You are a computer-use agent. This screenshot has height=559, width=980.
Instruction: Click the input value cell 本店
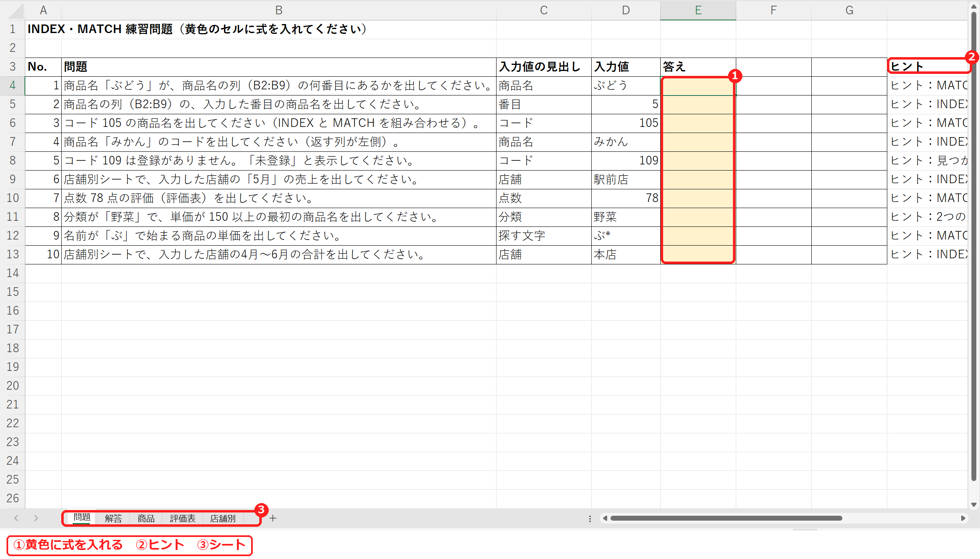tap(626, 255)
